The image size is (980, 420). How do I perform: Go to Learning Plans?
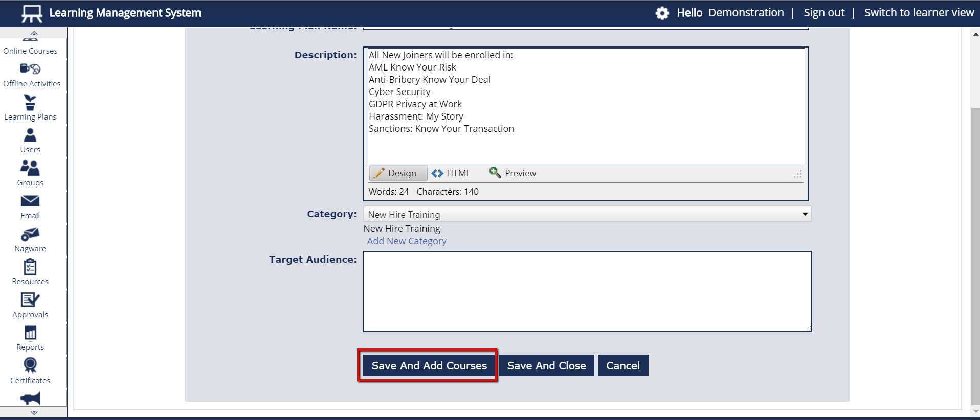click(x=30, y=109)
